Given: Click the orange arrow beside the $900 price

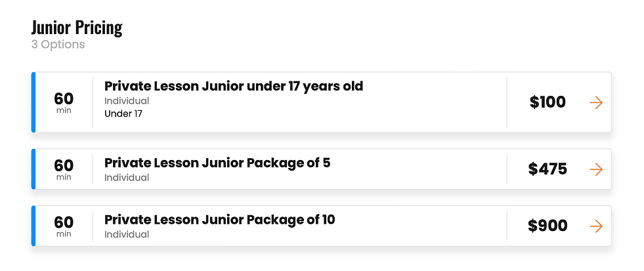Looking at the screenshot, I should pos(595,226).
